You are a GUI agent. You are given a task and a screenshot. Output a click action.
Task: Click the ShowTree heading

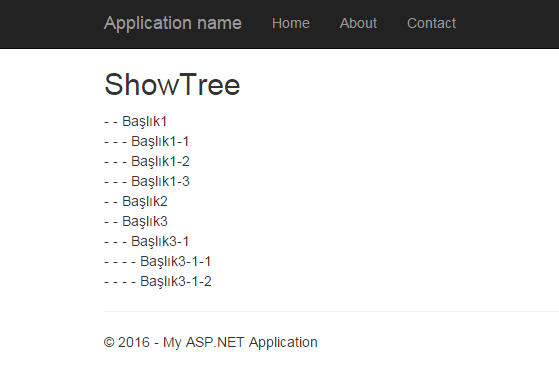tap(172, 85)
